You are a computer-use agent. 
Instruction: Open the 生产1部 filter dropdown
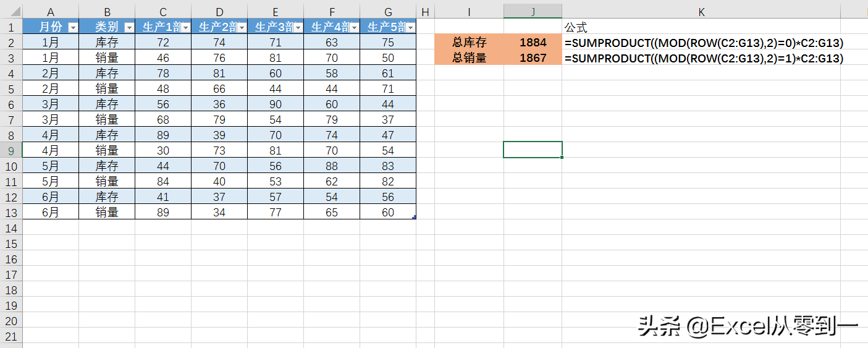tap(185, 27)
